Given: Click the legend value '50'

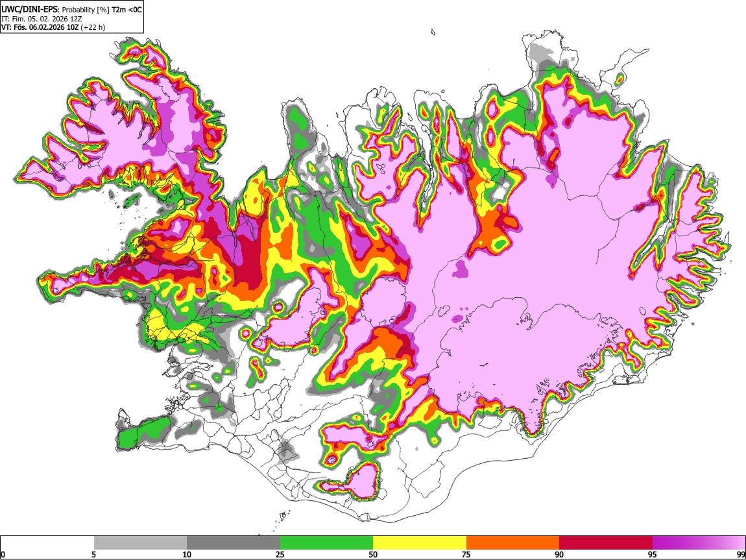Looking at the screenshot, I should [x=373, y=554].
